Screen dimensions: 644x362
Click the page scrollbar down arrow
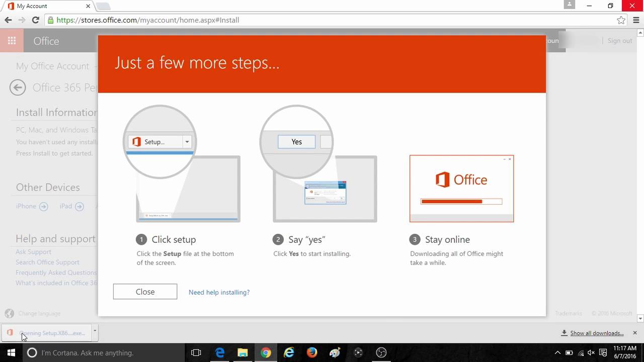pos(640,318)
